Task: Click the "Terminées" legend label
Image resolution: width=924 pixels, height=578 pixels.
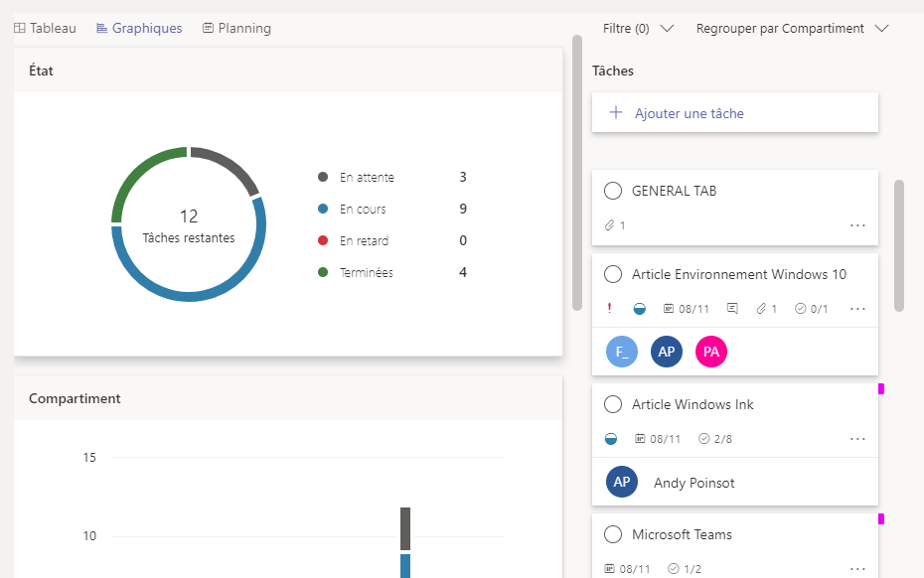Action: [x=366, y=273]
